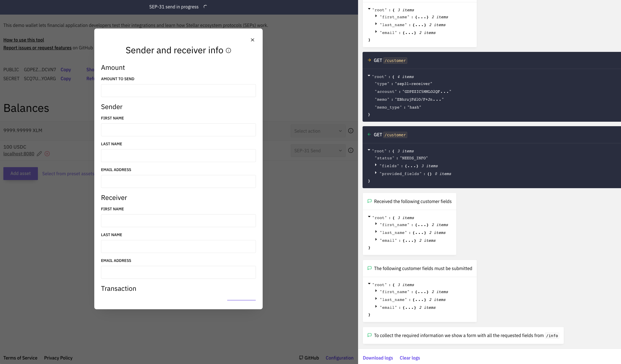Image resolution: width=621 pixels, height=364 pixels.
Task: Open Select from preset assets
Action: (68, 173)
